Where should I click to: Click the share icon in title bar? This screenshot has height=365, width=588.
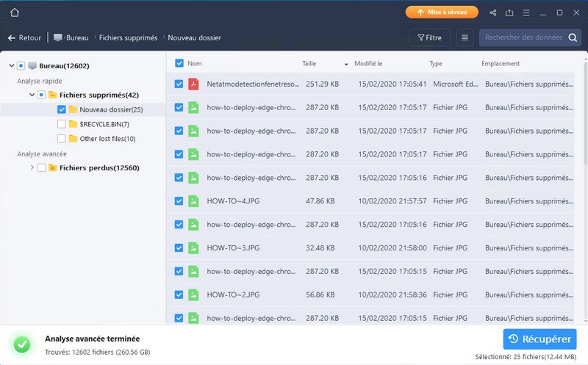492,12
